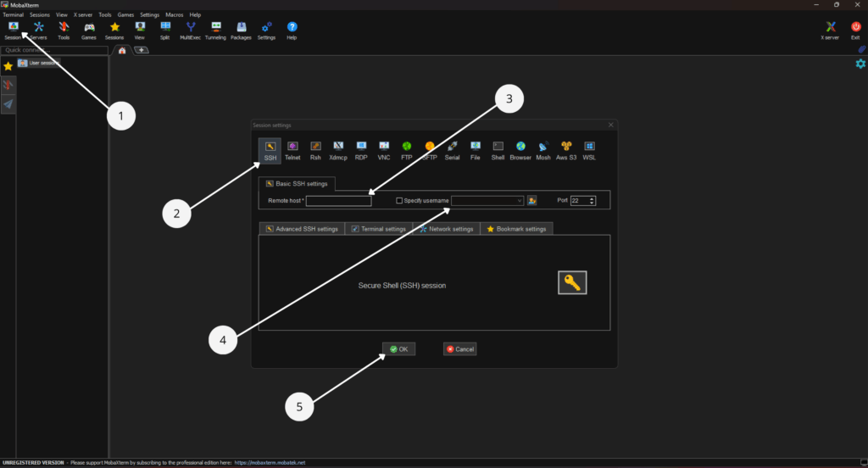
Task: Pick the VNC session type
Action: [x=384, y=150]
